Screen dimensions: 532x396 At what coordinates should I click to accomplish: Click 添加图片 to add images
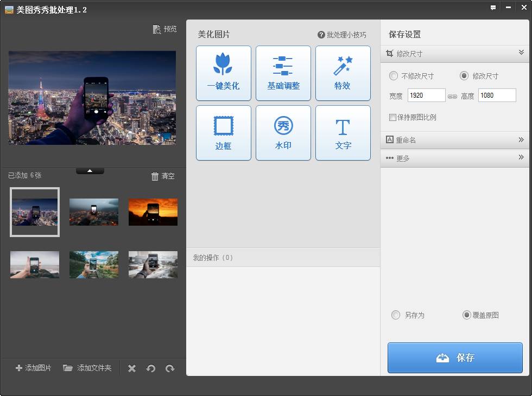click(x=34, y=368)
